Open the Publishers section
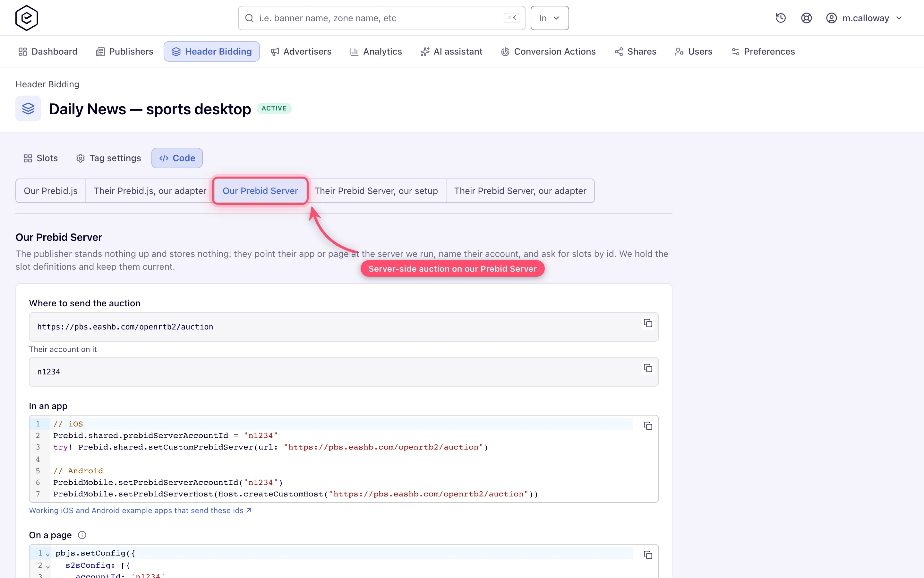The height and width of the screenshot is (578, 924). [124, 52]
